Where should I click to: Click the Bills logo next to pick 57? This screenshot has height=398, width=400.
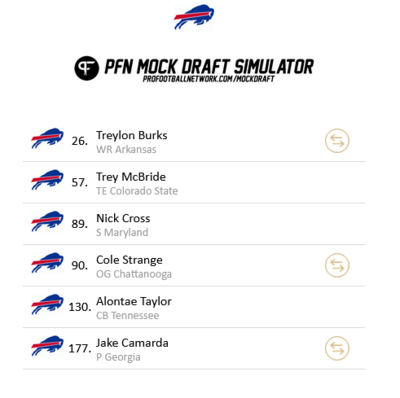[47, 180]
